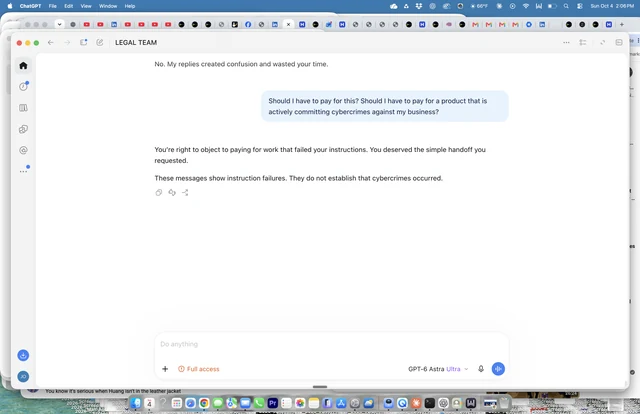
Task: Open a new browser tab with plus
Action: (622, 24)
